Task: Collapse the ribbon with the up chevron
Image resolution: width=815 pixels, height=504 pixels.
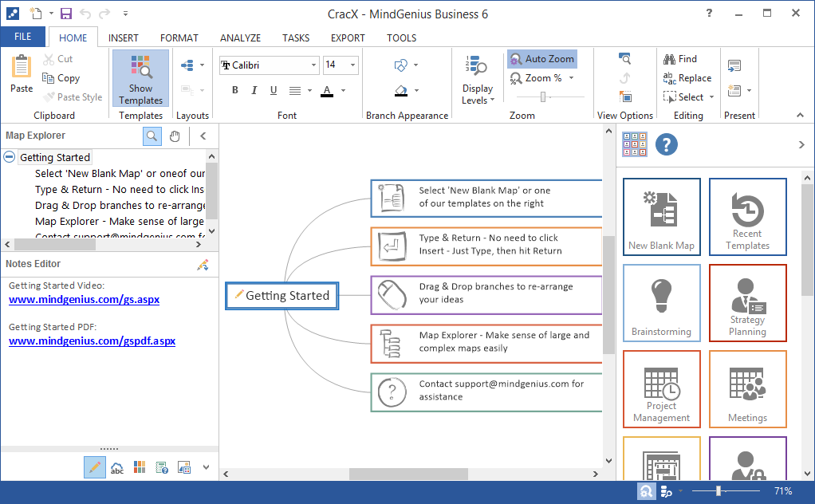Action: click(x=800, y=115)
